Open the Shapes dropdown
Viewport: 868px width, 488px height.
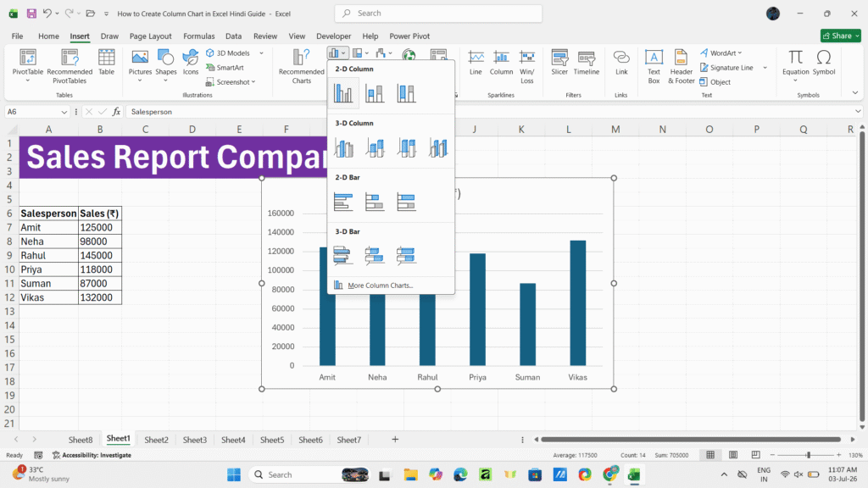click(x=165, y=80)
